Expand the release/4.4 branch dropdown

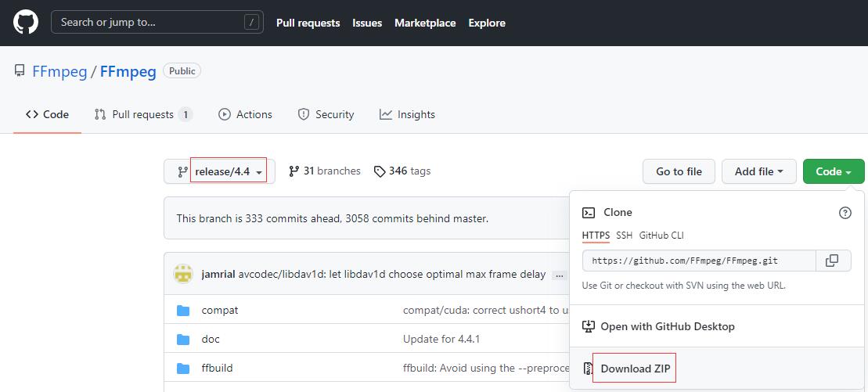(x=219, y=171)
